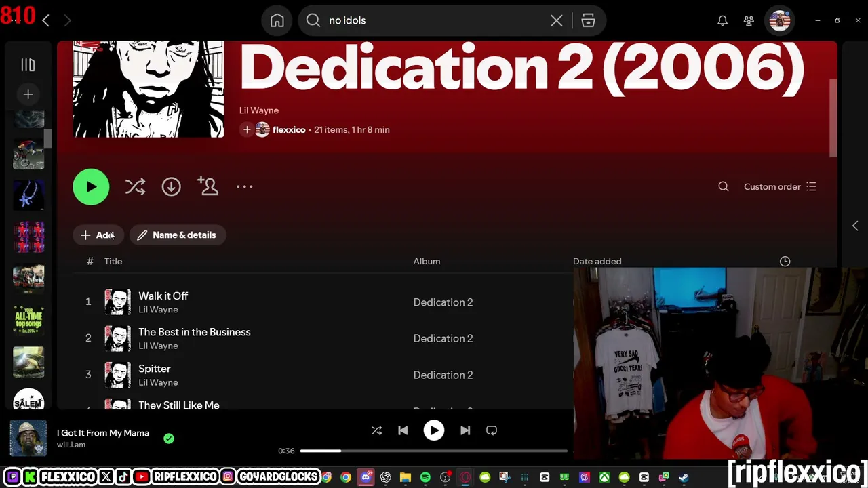This screenshot has height=488, width=868.
Task: Play the Dedication 2 playlist
Action: 91,187
